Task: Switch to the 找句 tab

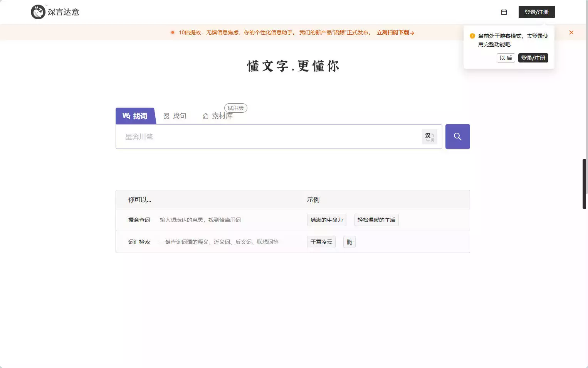Action: [x=179, y=116]
